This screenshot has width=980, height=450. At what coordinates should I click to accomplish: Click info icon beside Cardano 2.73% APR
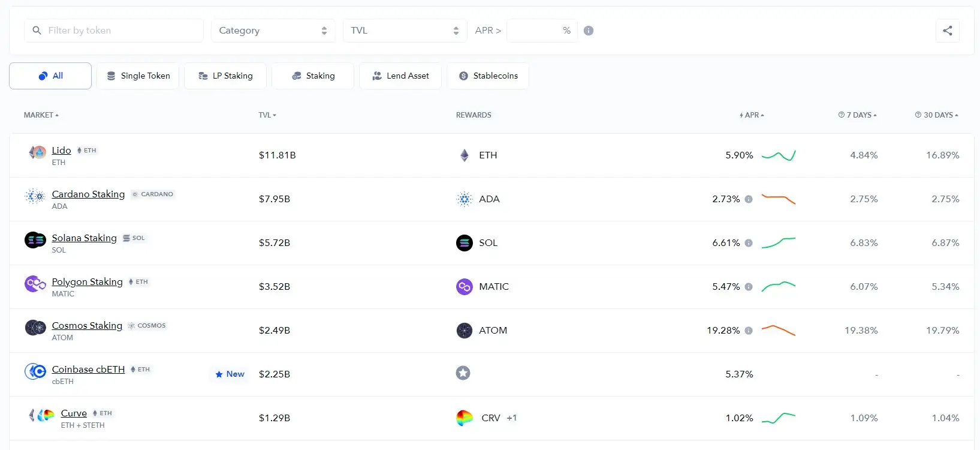[749, 199]
